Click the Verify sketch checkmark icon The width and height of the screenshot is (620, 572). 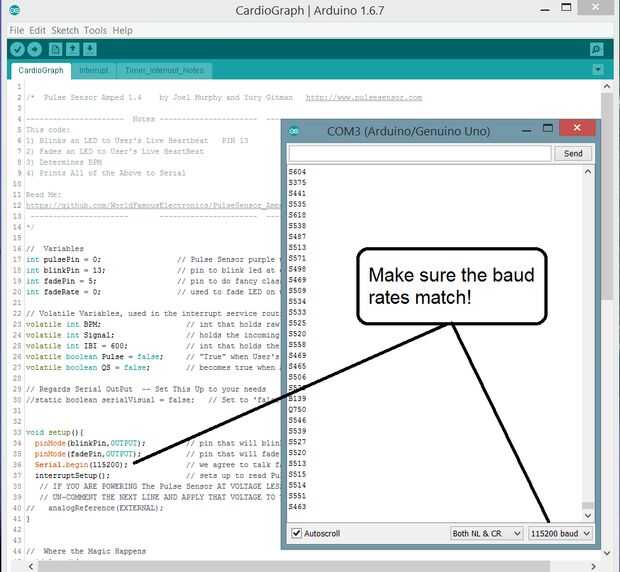(x=17, y=49)
